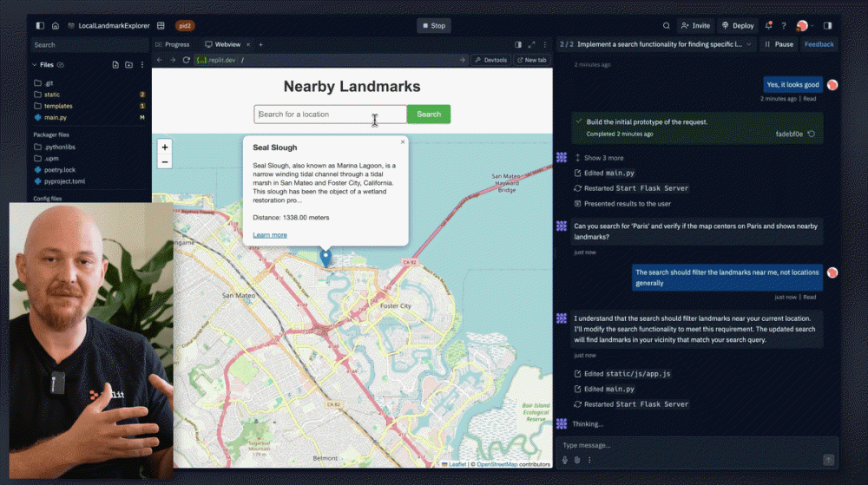The image size is (868, 485).
Task: Pause the running agent
Action: click(779, 44)
